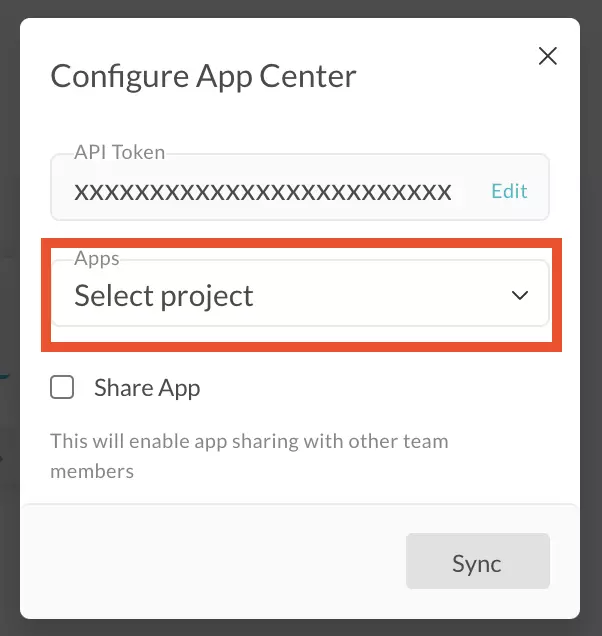The height and width of the screenshot is (636, 602).
Task: Expand the Apps dropdown chevron arrow
Action: [520, 296]
